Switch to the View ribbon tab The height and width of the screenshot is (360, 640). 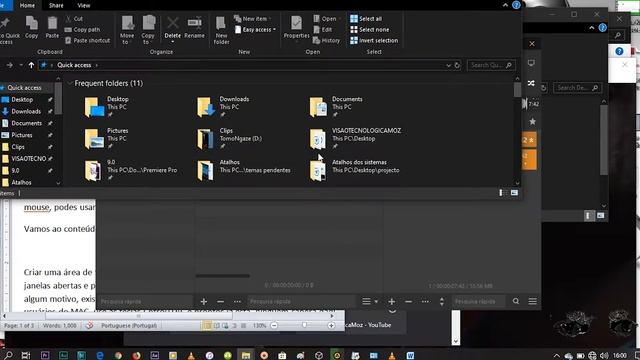[84, 5]
